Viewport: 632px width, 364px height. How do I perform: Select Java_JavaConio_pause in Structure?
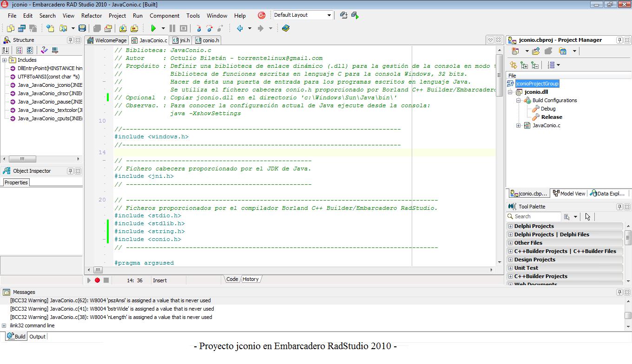(50, 102)
